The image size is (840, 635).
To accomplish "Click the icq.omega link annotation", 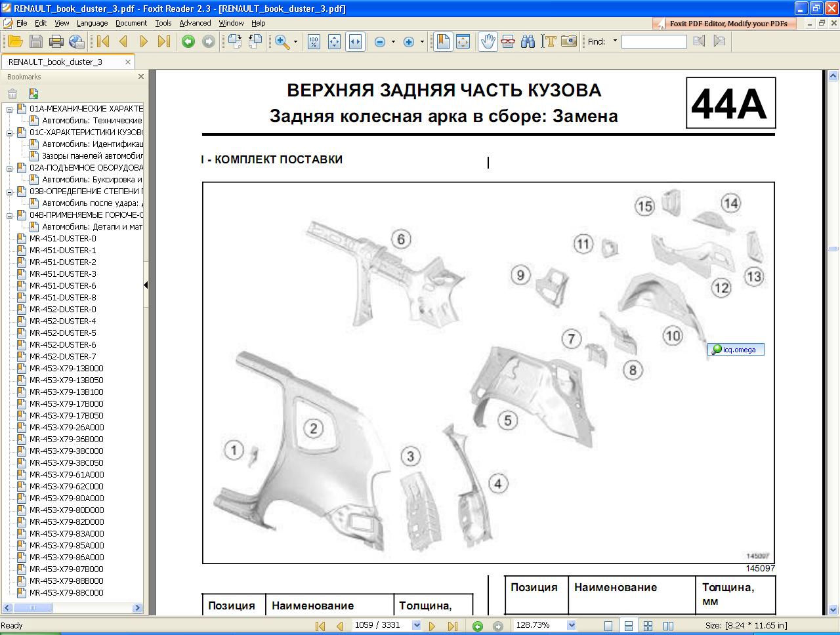I will [x=736, y=350].
